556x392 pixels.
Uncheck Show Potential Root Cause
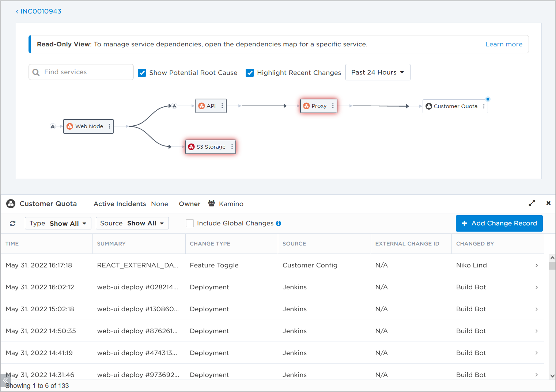[x=142, y=73]
